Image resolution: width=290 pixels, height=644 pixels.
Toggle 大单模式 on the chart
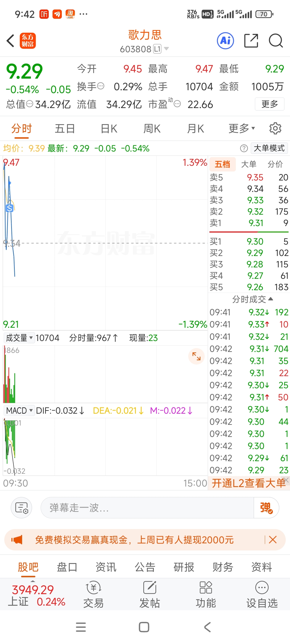(x=269, y=148)
